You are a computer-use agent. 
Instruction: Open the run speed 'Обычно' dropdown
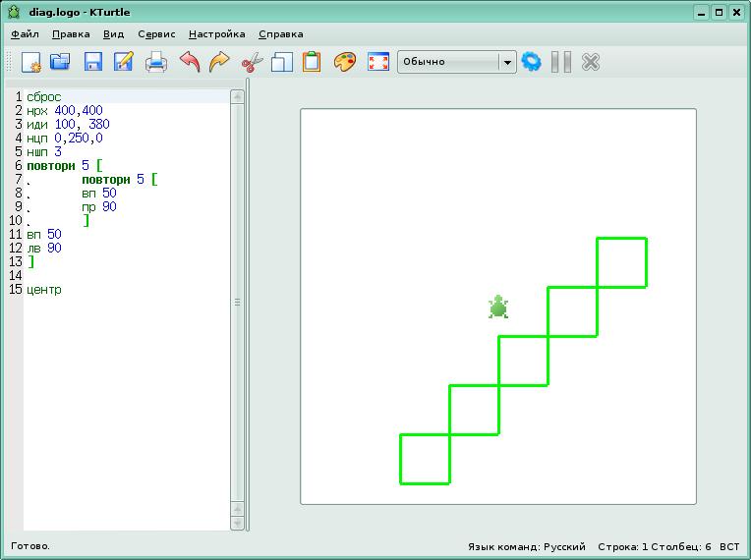[456, 62]
